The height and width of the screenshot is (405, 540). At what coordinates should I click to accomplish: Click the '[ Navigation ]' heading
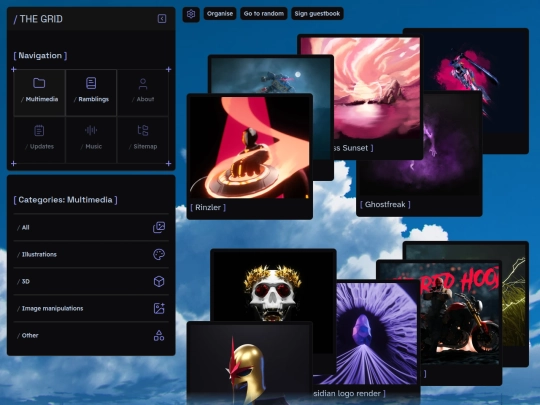tap(40, 55)
